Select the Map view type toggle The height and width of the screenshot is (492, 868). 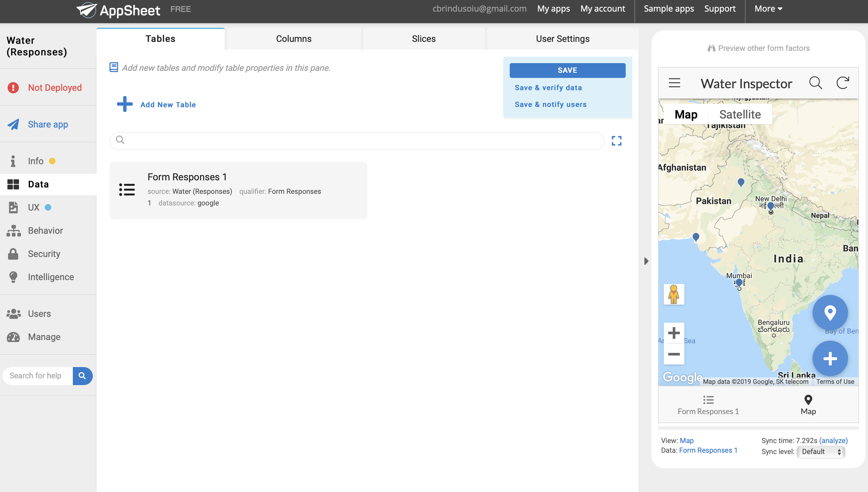686,115
